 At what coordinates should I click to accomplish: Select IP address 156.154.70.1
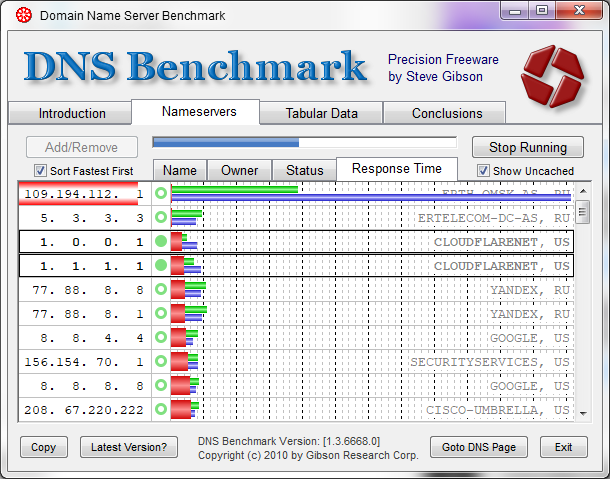84,362
